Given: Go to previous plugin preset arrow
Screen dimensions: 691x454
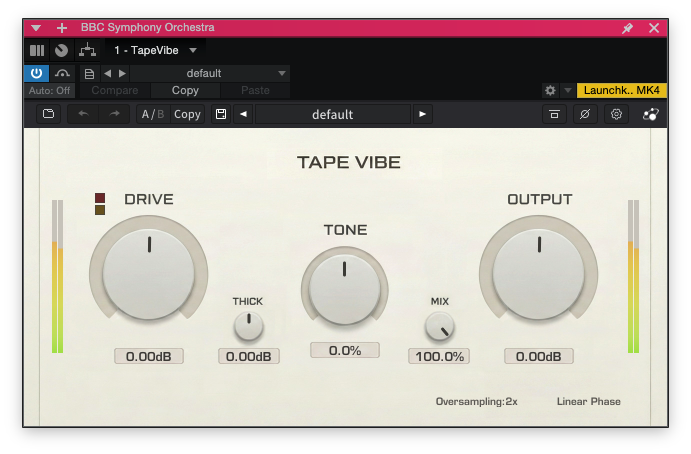Looking at the screenshot, I should pyautogui.click(x=243, y=114).
